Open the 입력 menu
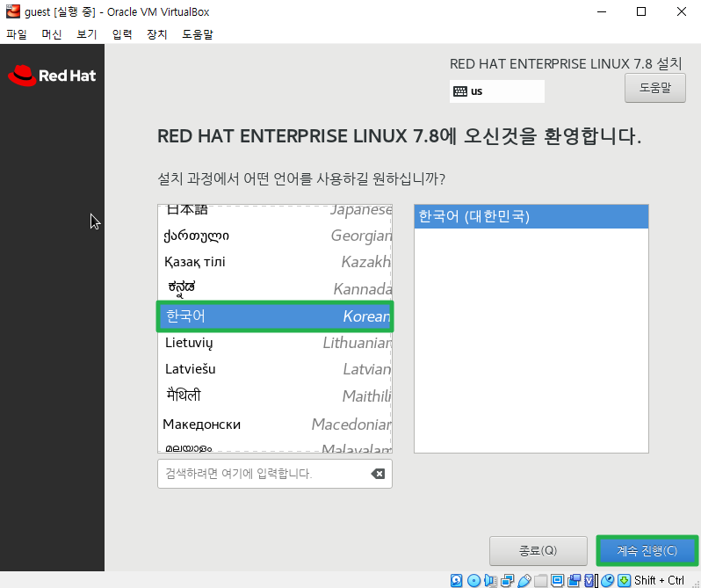 tap(122, 34)
